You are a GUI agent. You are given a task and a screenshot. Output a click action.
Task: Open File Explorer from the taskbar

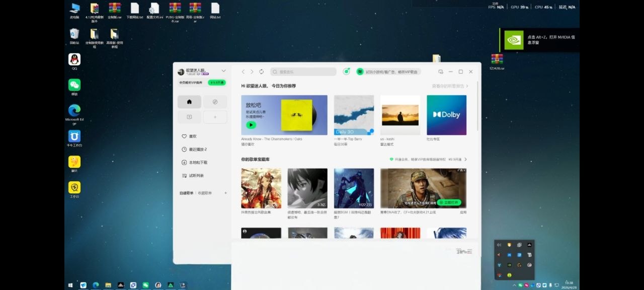[x=108, y=285]
